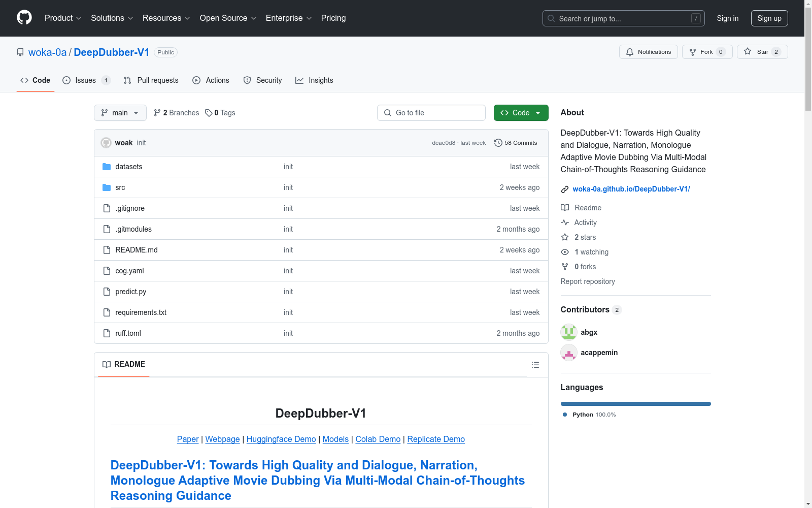This screenshot has width=812, height=508.
Task: Click the src folder icon
Action: [x=107, y=187]
